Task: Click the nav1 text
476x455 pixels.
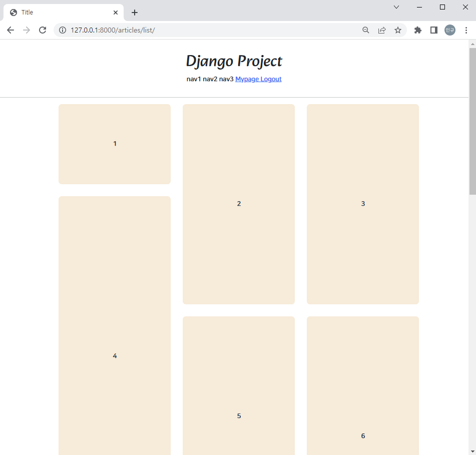Action: pyautogui.click(x=194, y=79)
